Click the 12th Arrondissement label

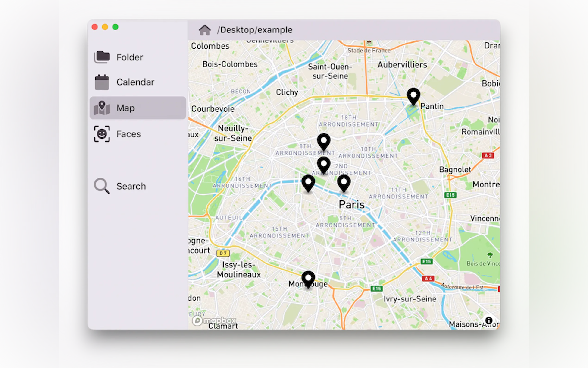click(422, 236)
